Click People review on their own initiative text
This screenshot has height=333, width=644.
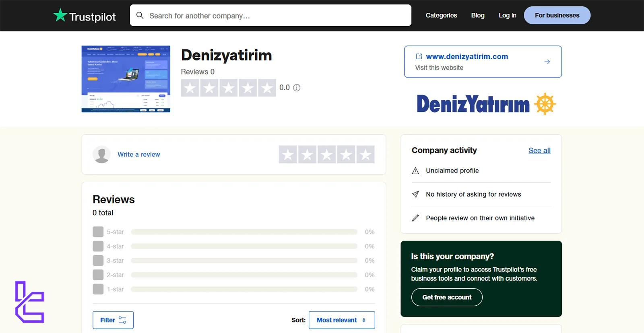click(480, 218)
